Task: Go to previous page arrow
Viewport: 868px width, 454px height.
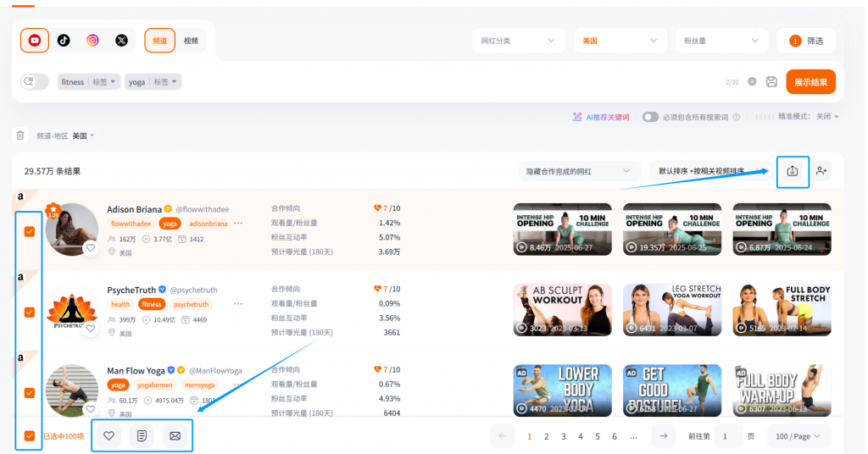Action: (503, 435)
